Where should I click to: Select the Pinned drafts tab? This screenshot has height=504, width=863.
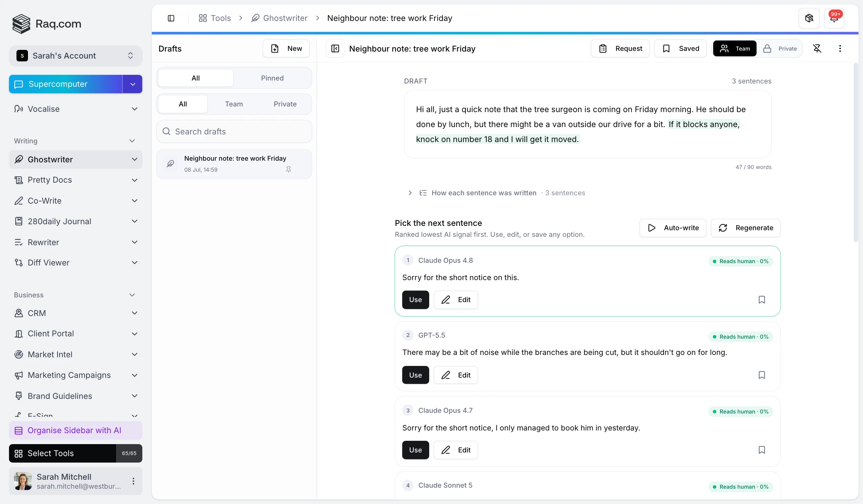click(272, 78)
